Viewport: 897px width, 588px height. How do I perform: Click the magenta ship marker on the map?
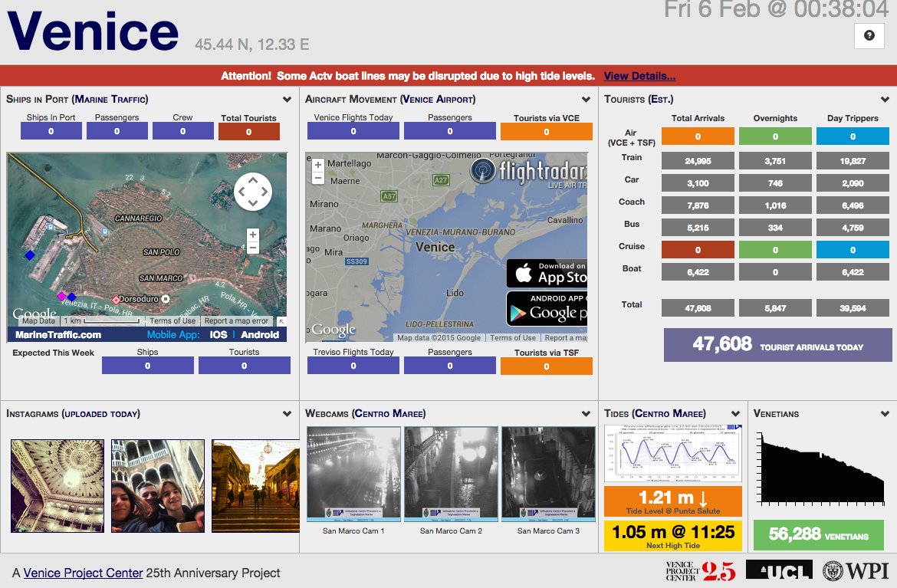[x=61, y=296]
